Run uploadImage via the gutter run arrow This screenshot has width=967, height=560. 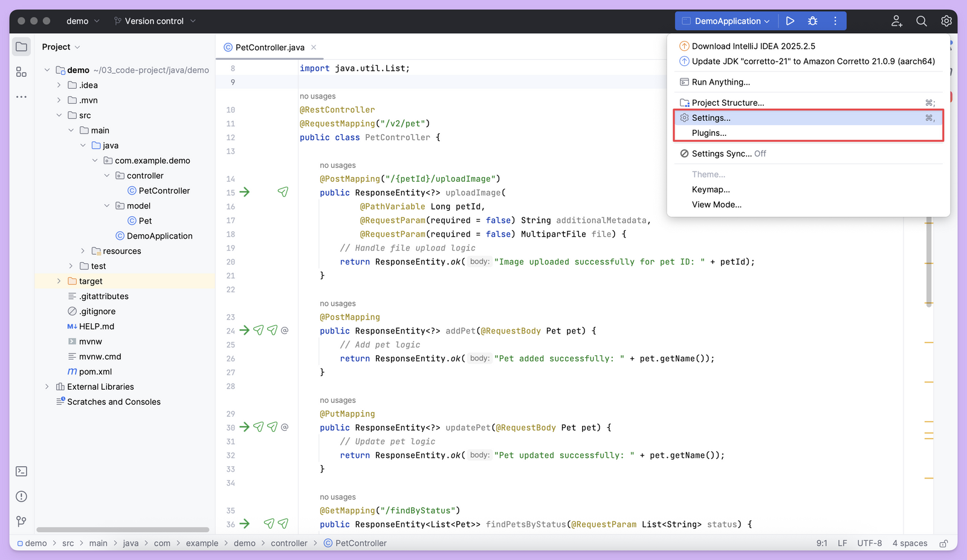[244, 192]
